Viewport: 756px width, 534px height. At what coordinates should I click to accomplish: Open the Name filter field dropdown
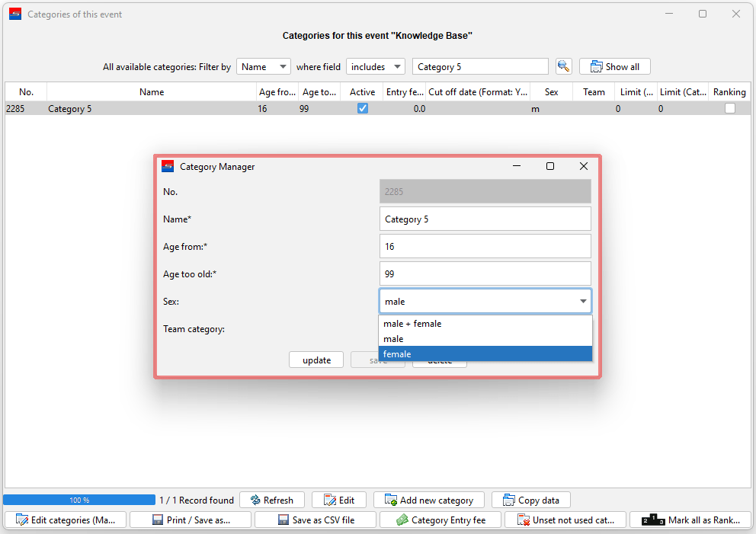pos(263,67)
